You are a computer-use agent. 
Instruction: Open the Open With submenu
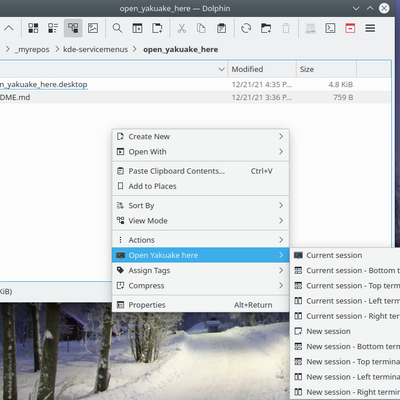point(200,152)
